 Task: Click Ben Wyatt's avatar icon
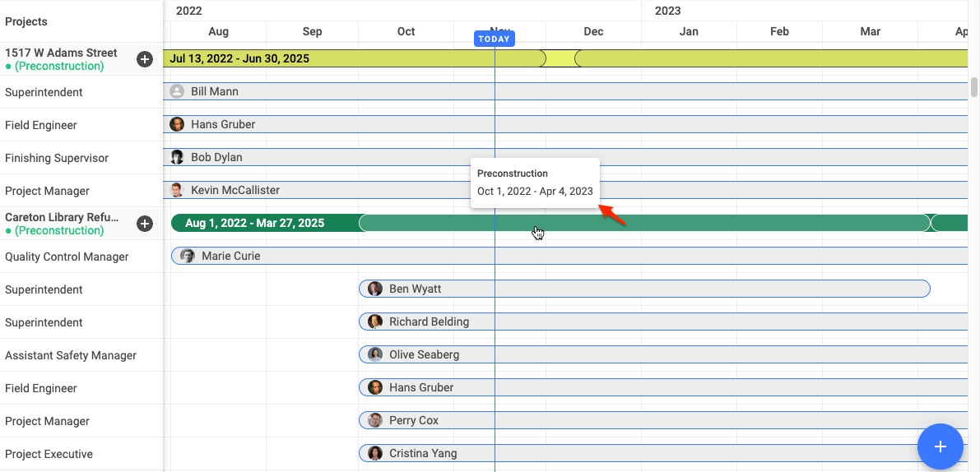click(x=375, y=289)
